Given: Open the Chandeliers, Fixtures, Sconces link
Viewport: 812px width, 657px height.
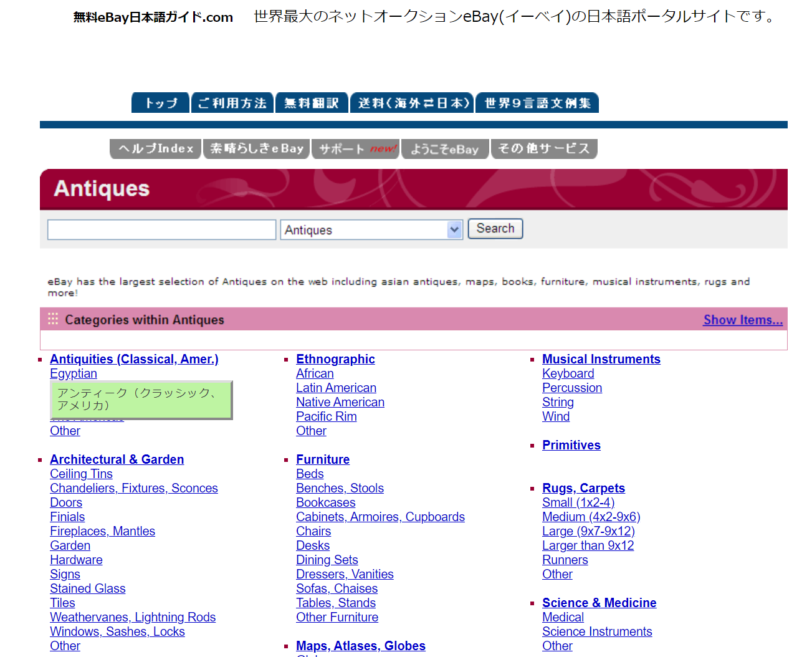Looking at the screenshot, I should coord(134,488).
